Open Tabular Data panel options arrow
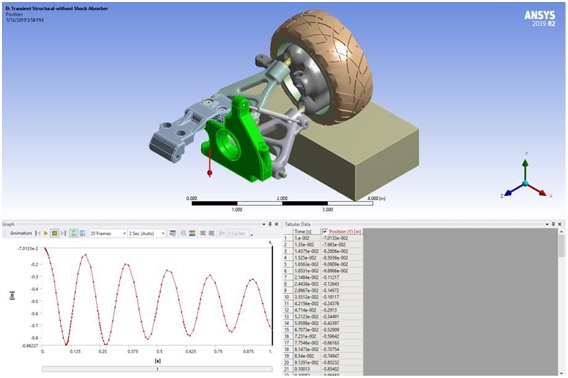This screenshot has width=568, height=378. coord(547,224)
